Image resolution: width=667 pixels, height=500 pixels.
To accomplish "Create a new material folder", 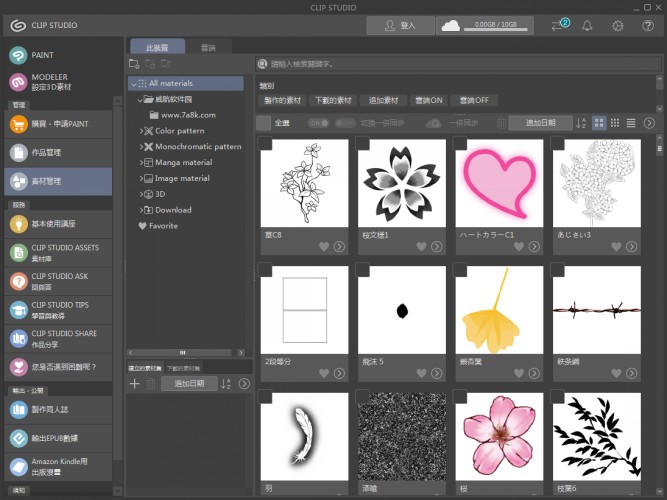I will tap(134, 64).
